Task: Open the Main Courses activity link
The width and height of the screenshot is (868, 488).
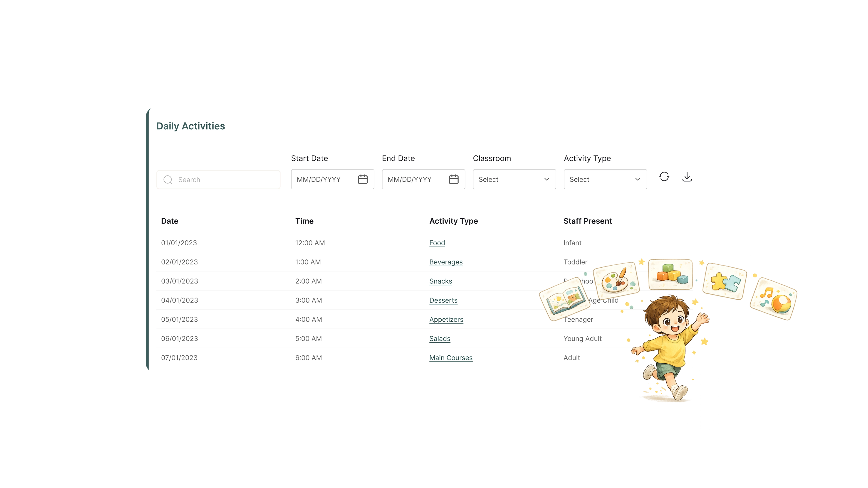Action: tap(451, 358)
